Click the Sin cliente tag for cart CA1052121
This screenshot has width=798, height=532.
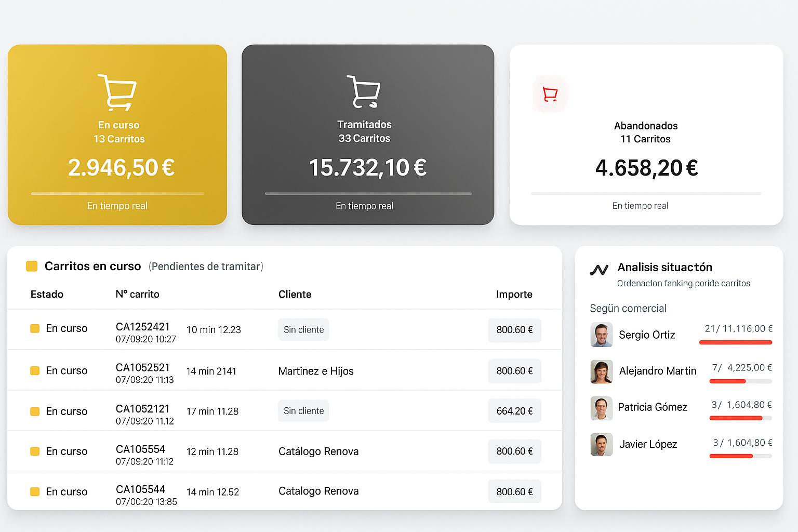(x=303, y=411)
